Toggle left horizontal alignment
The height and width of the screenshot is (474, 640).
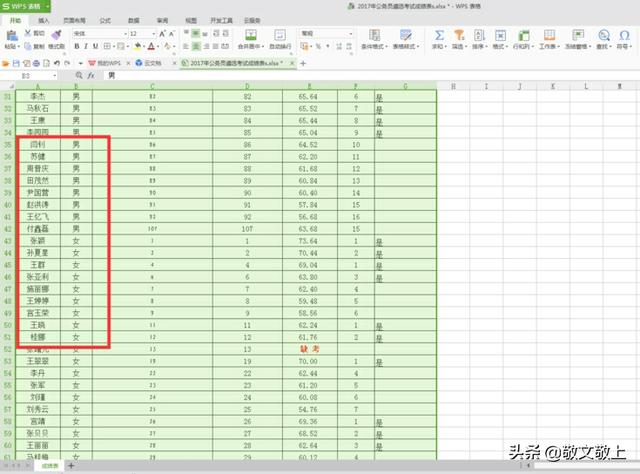[186, 46]
